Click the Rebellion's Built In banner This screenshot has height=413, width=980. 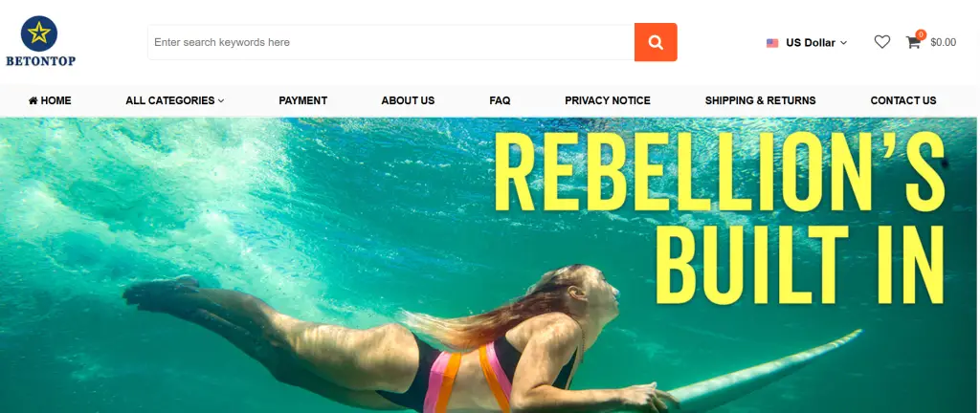coord(488,265)
